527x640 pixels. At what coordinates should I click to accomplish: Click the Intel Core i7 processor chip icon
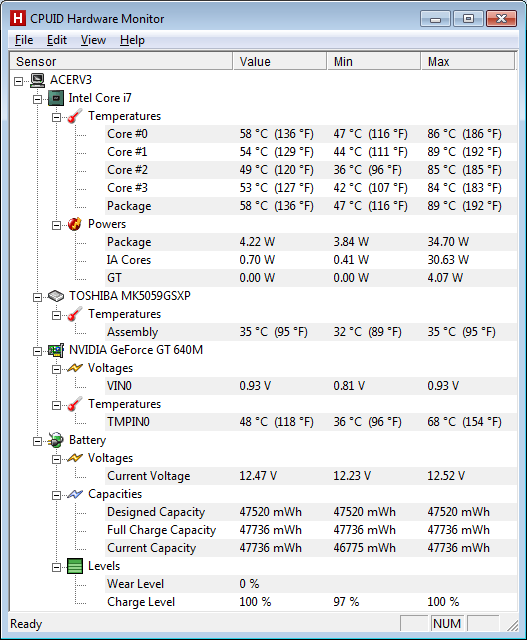pos(56,98)
